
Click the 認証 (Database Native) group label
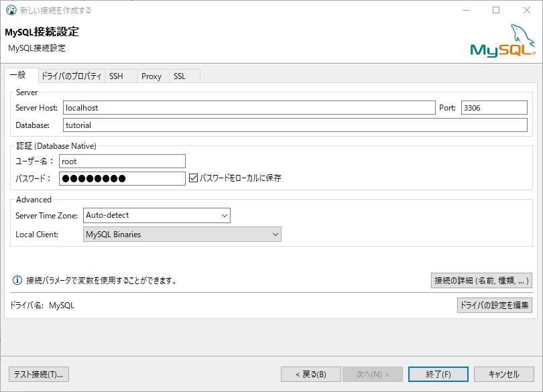(56, 146)
